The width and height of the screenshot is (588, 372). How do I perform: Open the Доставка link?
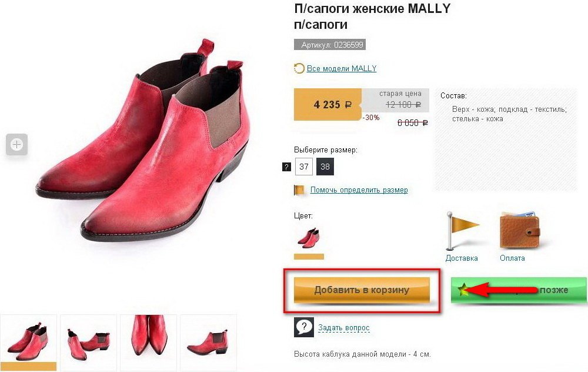click(x=462, y=258)
